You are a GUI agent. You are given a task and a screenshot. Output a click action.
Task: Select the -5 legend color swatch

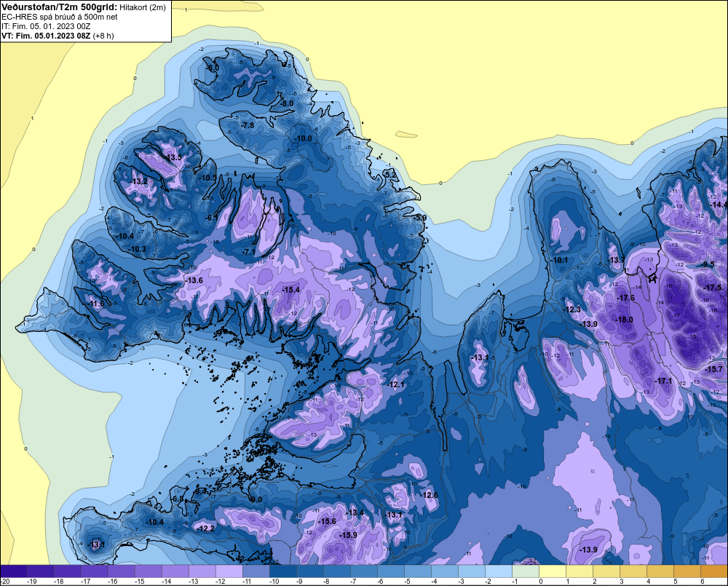pyautogui.click(x=418, y=571)
